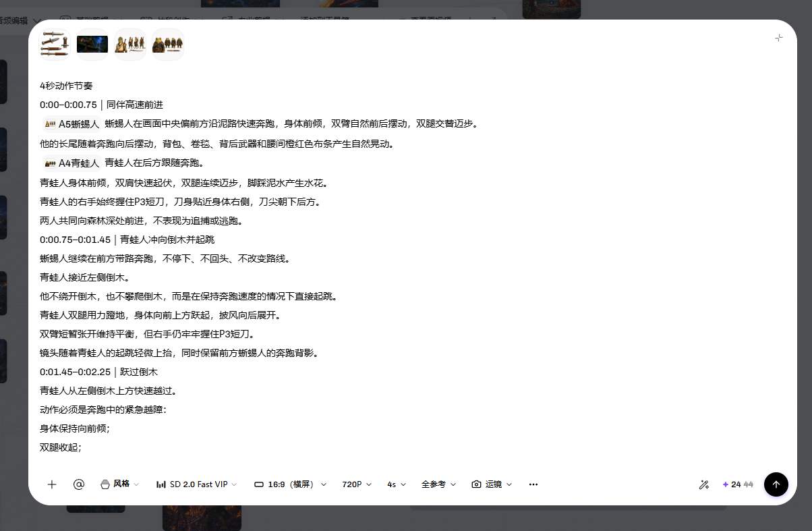
Task: Click the plus add-attachment icon
Action: (x=52, y=484)
